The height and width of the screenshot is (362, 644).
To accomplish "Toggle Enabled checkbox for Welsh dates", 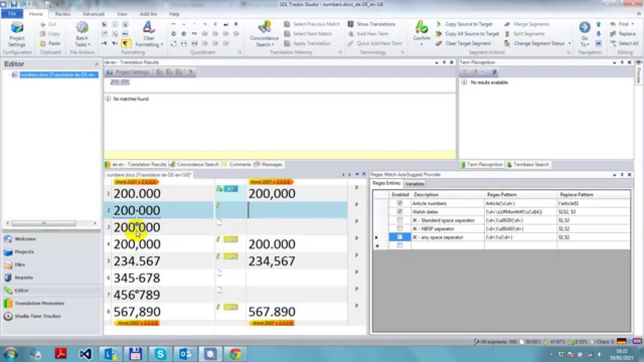I will point(400,212).
